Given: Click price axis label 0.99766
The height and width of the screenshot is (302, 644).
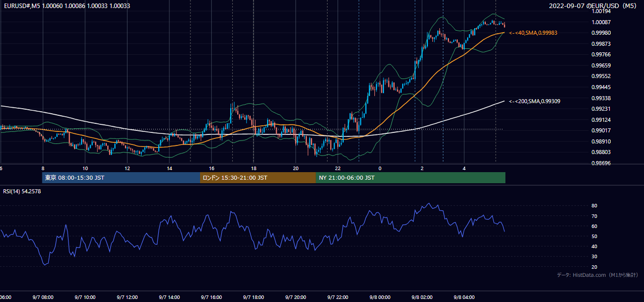Looking at the screenshot, I should pyautogui.click(x=601, y=55).
